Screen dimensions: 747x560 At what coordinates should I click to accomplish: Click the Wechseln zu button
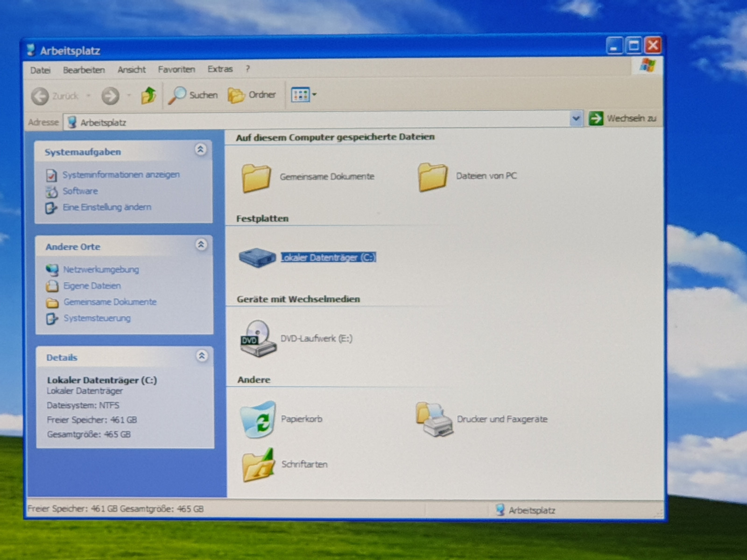(x=623, y=119)
